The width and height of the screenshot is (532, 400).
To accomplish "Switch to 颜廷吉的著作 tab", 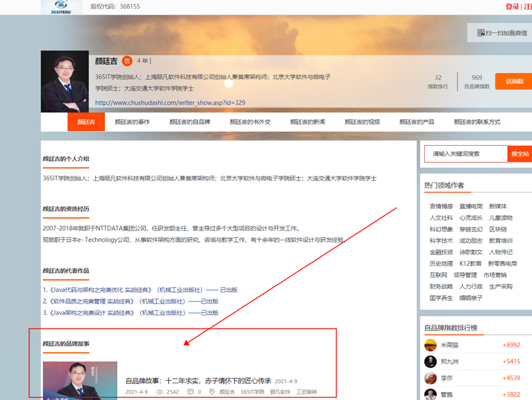I will (x=132, y=122).
